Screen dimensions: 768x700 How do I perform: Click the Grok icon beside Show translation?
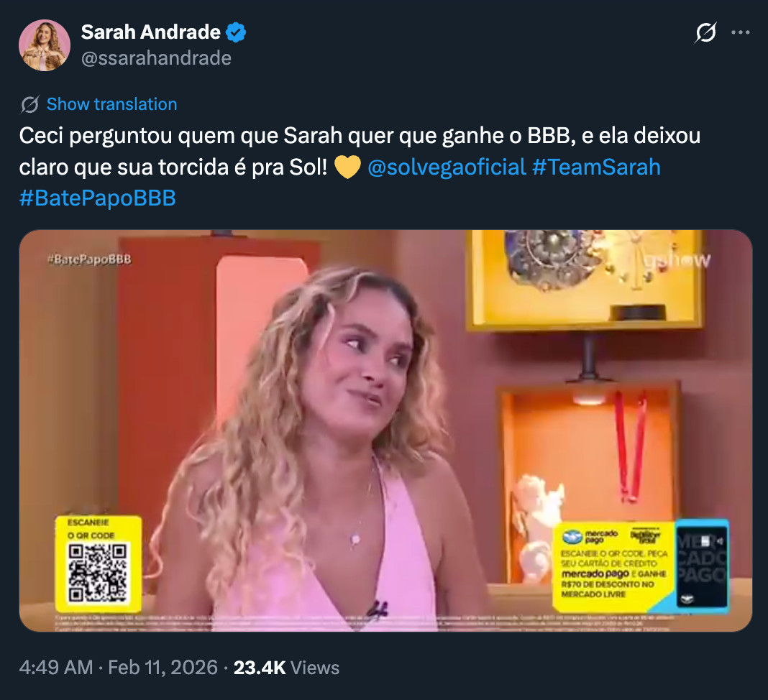tap(29, 104)
